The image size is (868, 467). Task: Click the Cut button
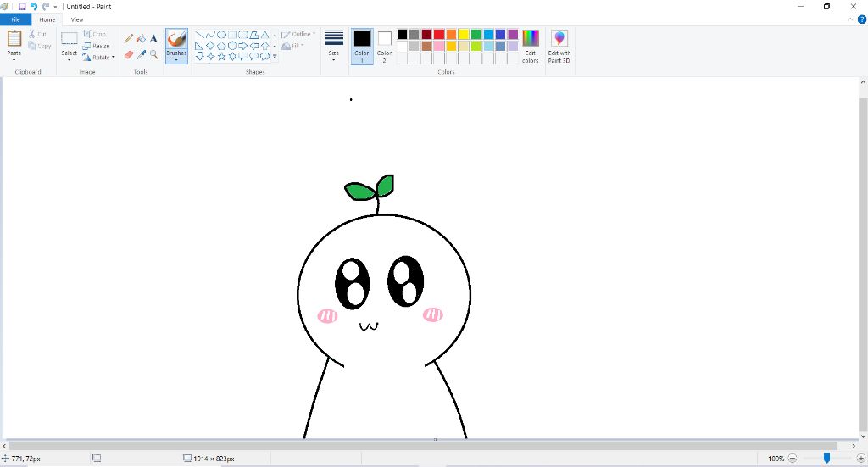pyautogui.click(x=37, y=34)
